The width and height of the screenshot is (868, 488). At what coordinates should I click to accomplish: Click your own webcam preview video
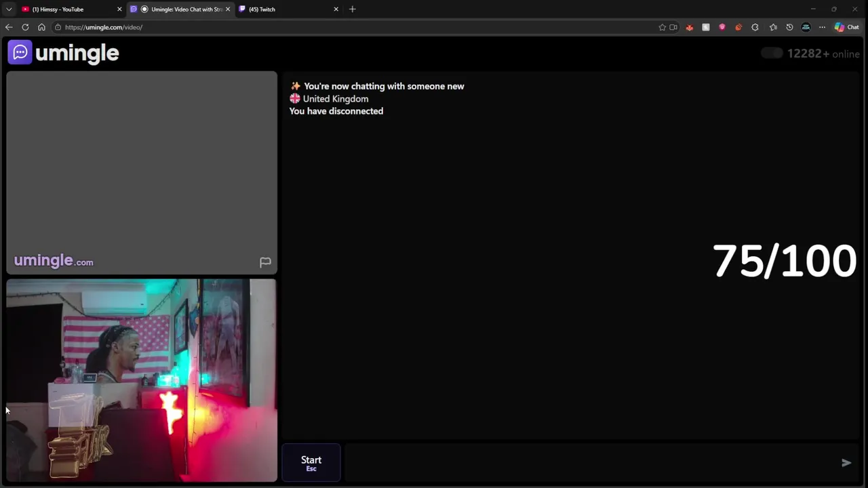[x=142, y=380]
